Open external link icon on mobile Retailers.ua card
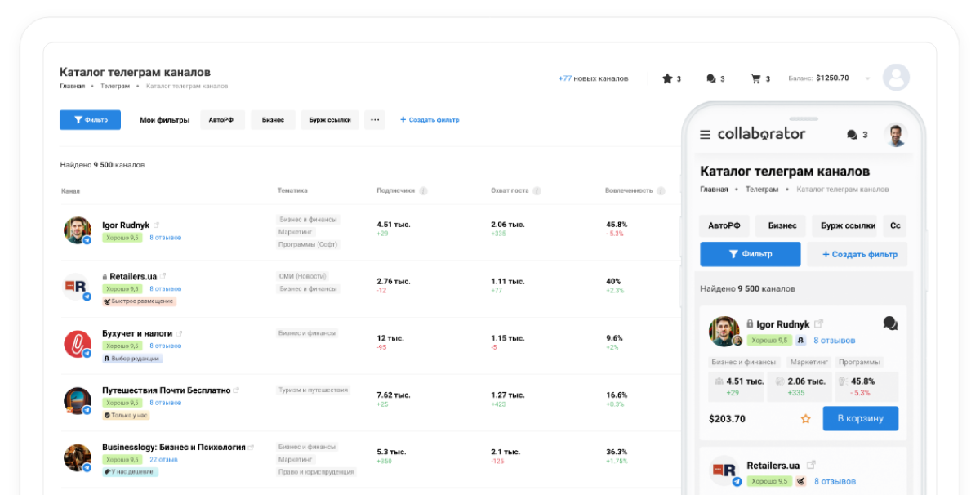 (x=809, y=465)
